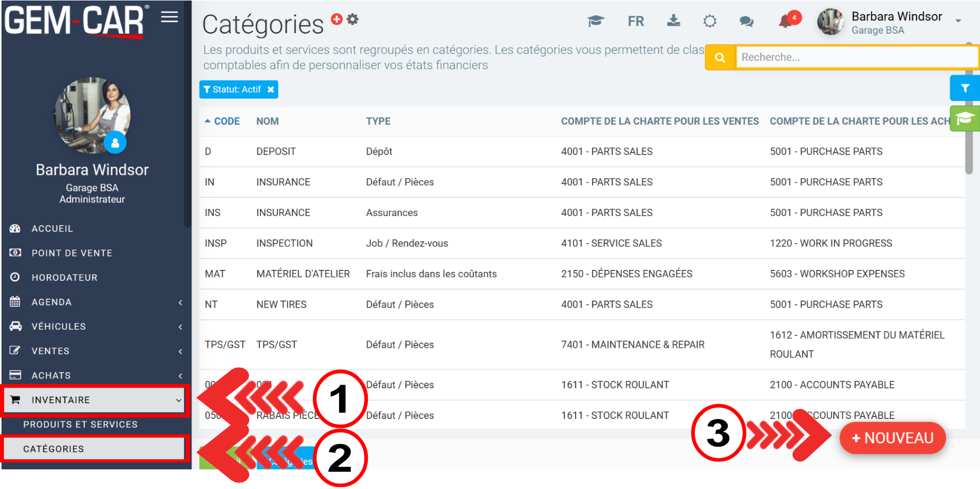
Task: Click the download icon in the header
Action: click(673, 21)
